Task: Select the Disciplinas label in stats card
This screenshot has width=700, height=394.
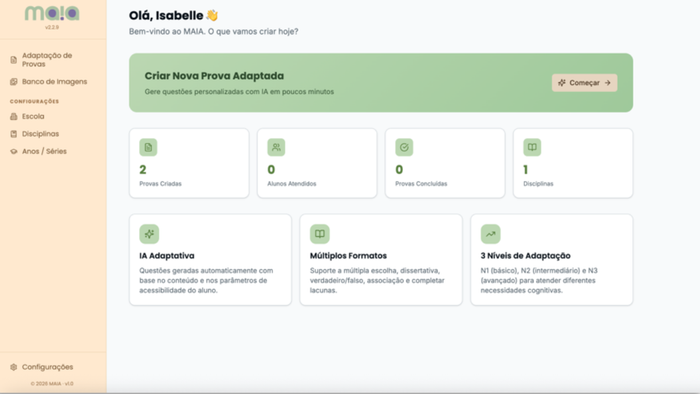Action: pyautogui.click(x=538, y=184)
